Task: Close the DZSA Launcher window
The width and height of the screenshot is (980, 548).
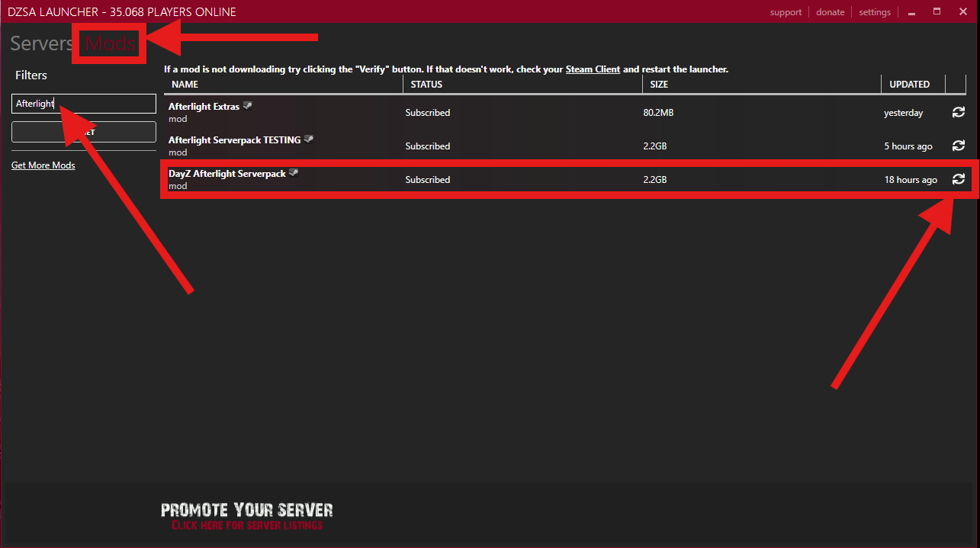Action: [963, 11]
